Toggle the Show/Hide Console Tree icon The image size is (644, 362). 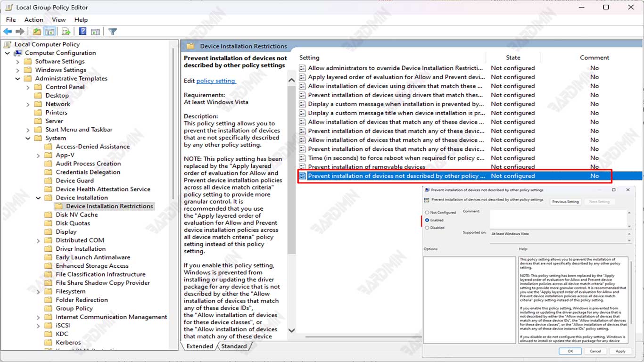pos(49,32)
